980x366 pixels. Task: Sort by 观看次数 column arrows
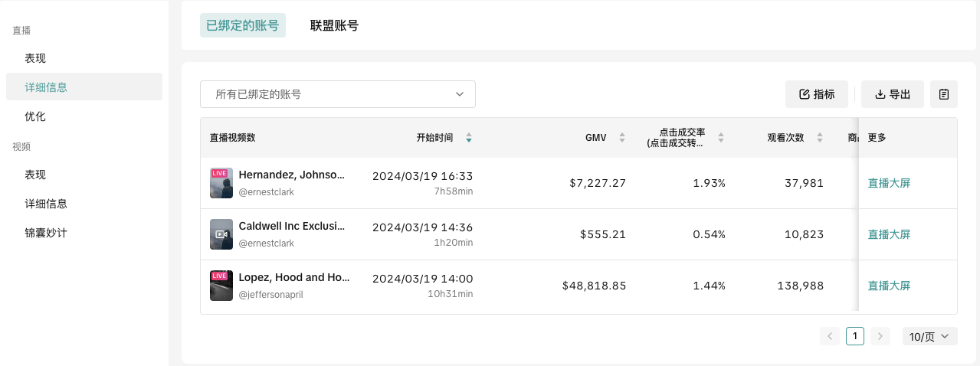point(820,138)
